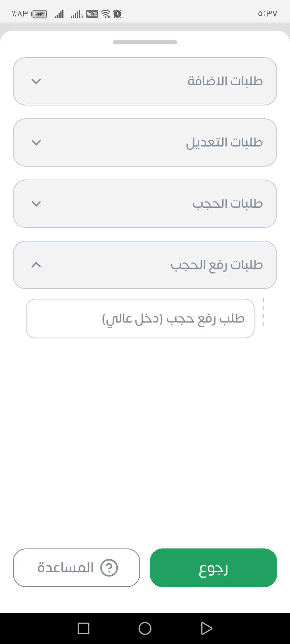Screen dimensions: 290x644
Task: Expand the طلبات الحجب chevron arrow
Action: (36, 204)
